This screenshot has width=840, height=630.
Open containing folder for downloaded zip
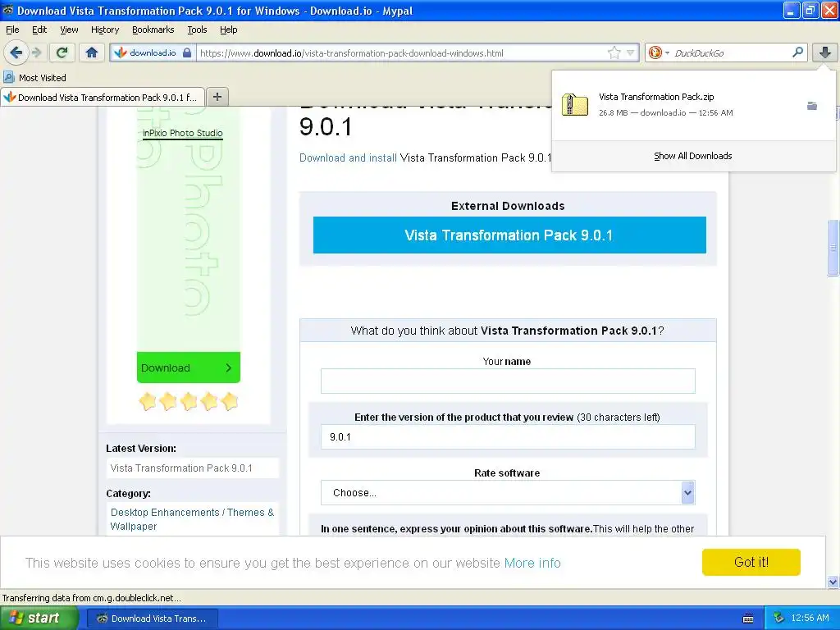click(x=812, y=106)
